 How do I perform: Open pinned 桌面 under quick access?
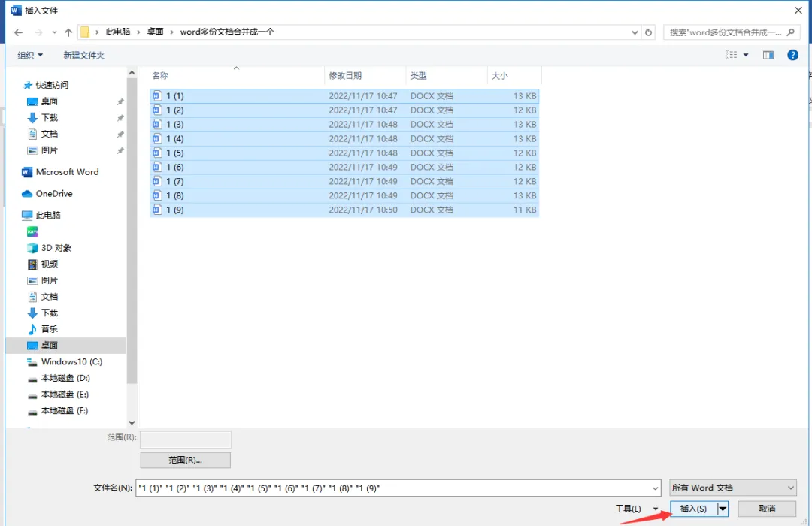click(x=49, y=101)
